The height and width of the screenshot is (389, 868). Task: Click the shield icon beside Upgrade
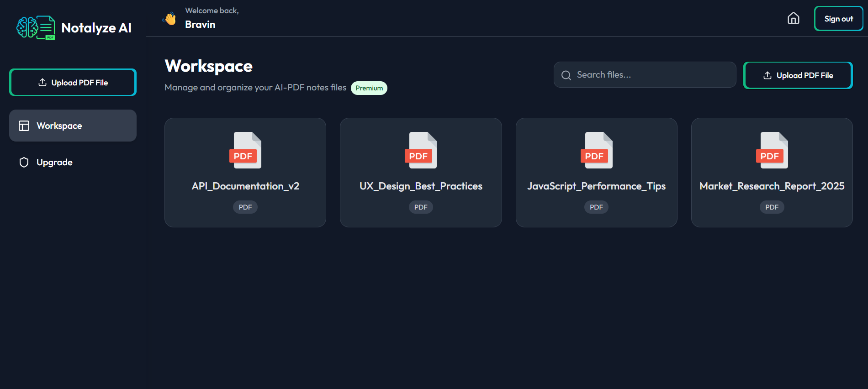point(24,163)
